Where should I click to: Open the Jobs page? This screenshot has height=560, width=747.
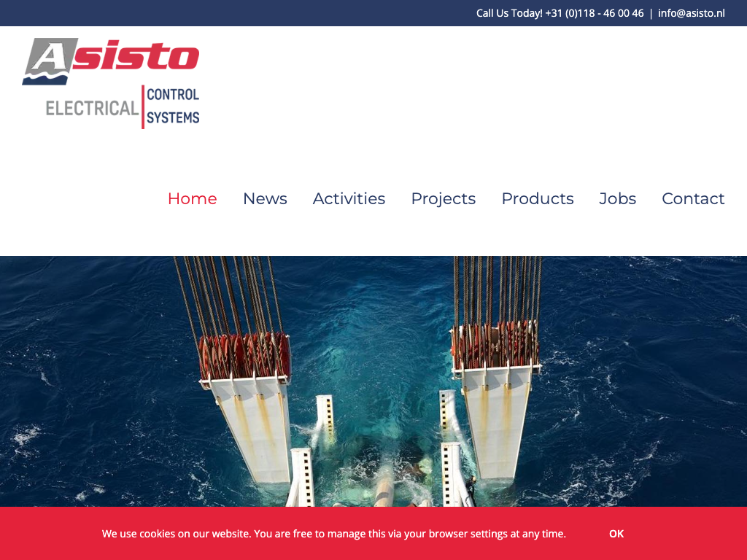pos(617,198)
